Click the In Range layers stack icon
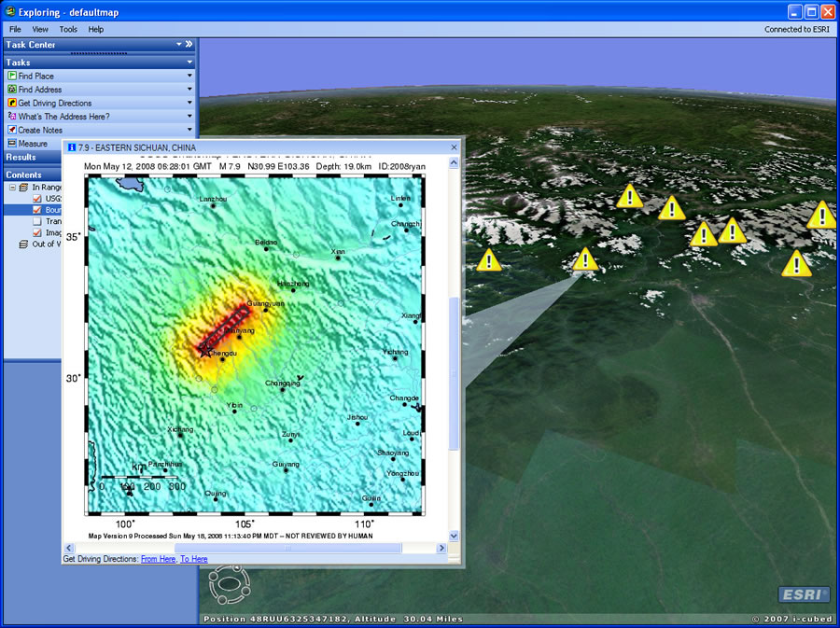 coord(23,188)
